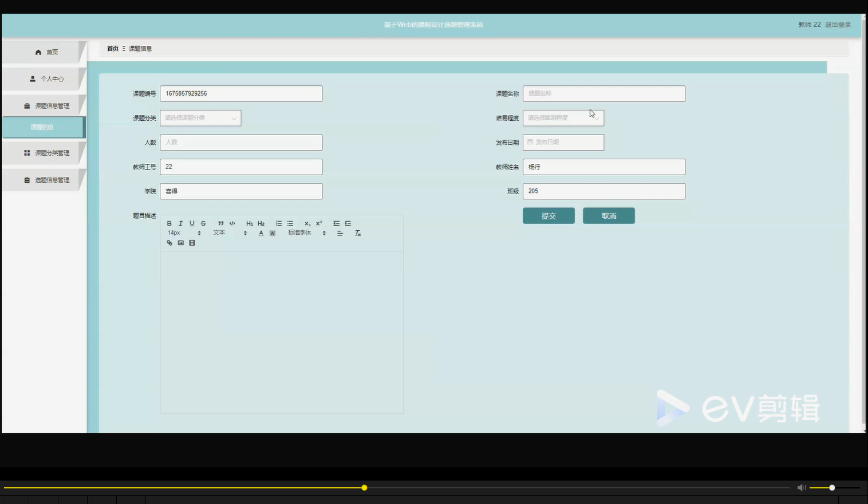Click the 教师工号 field
The width and height of the screenshot is (868, 504).
(x=241, y=167)
